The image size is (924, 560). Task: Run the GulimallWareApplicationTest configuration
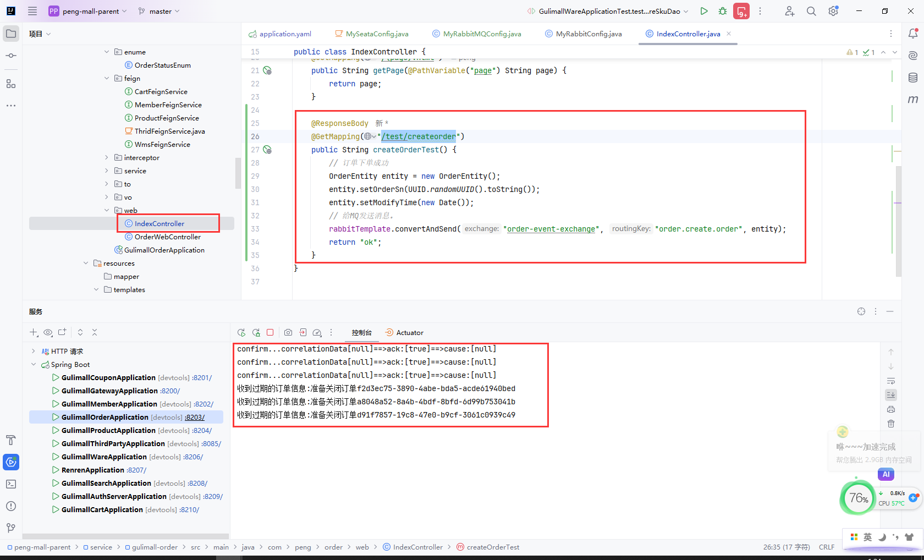(704, 11)
